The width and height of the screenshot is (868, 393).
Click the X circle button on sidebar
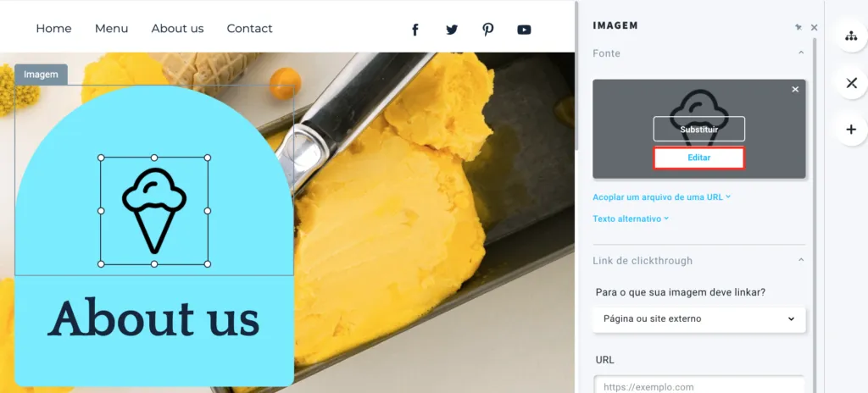coord(851,83)
